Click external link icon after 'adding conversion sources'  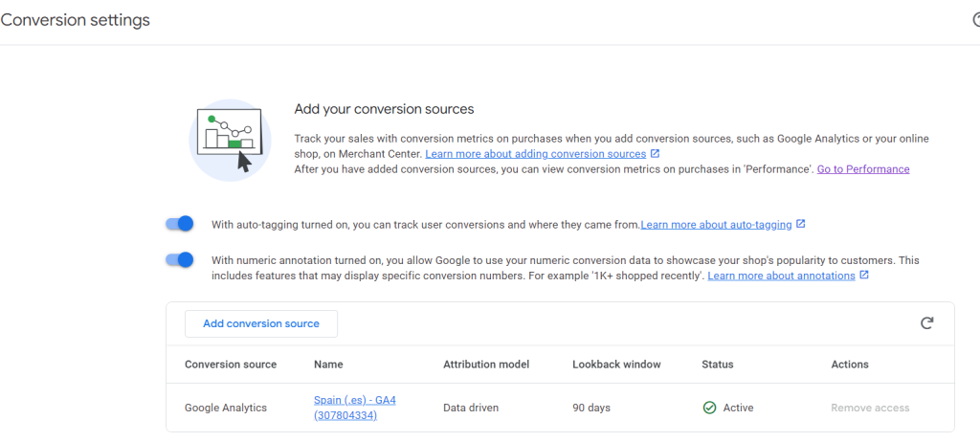coord(655,154)
